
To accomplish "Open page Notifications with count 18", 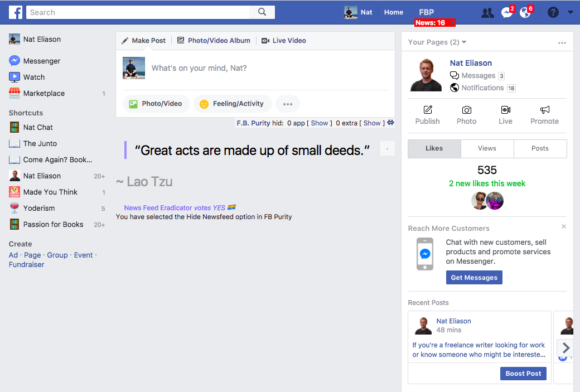I will (x=483, y=88).
